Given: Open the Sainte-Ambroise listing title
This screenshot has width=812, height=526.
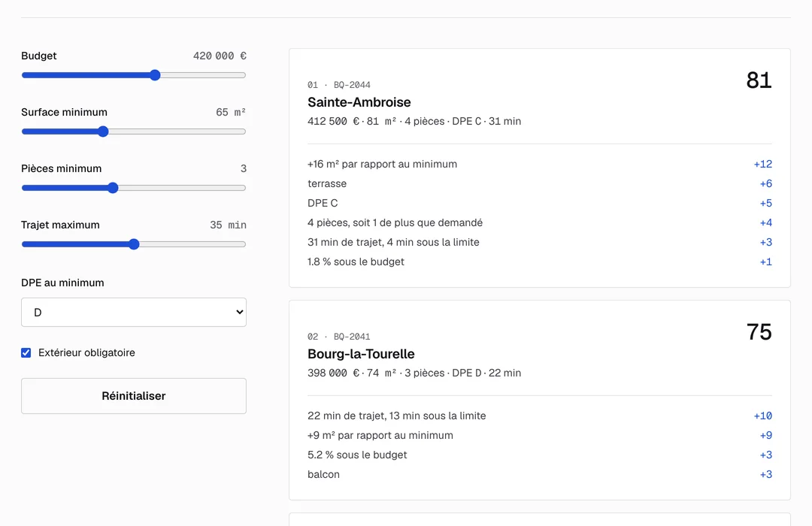Looking at the screenshot, I should tap(359, 102).
